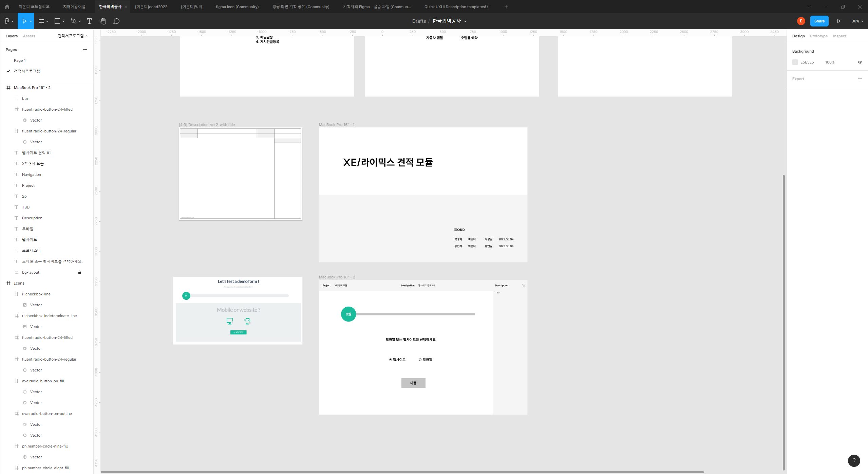Image resolution: width=868 pixels, height=474 pixels.
Task: Click frame icon of ph:number-circle-nine-fill layer
Action: coord(17,446)
